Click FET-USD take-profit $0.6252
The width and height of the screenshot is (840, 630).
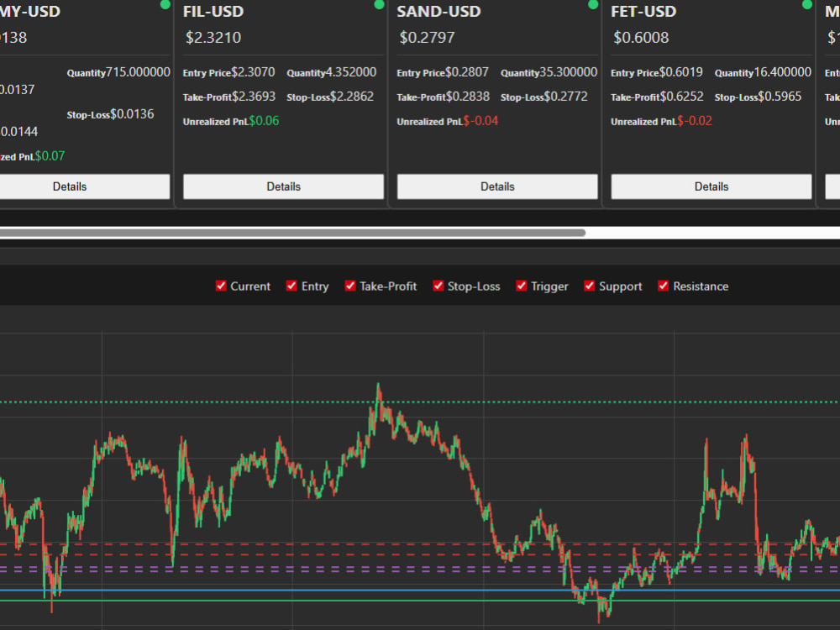pyautogui.click(x=682, y=97)
